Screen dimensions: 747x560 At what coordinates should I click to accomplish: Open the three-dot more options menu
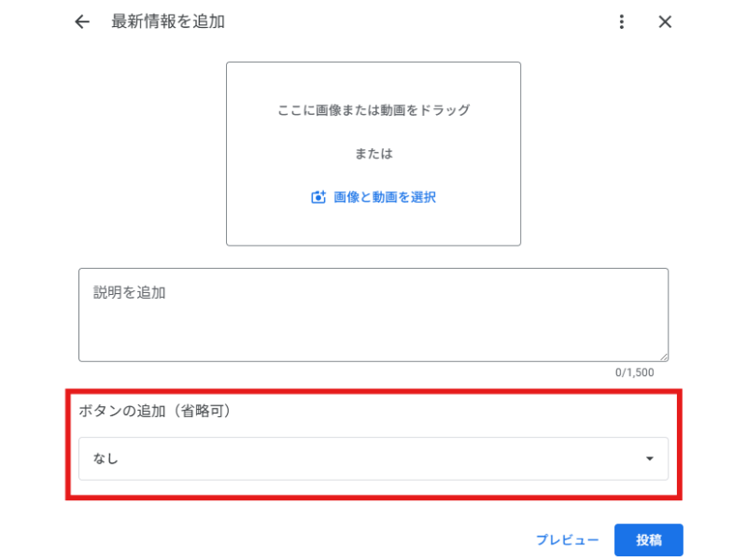[621, 21]
